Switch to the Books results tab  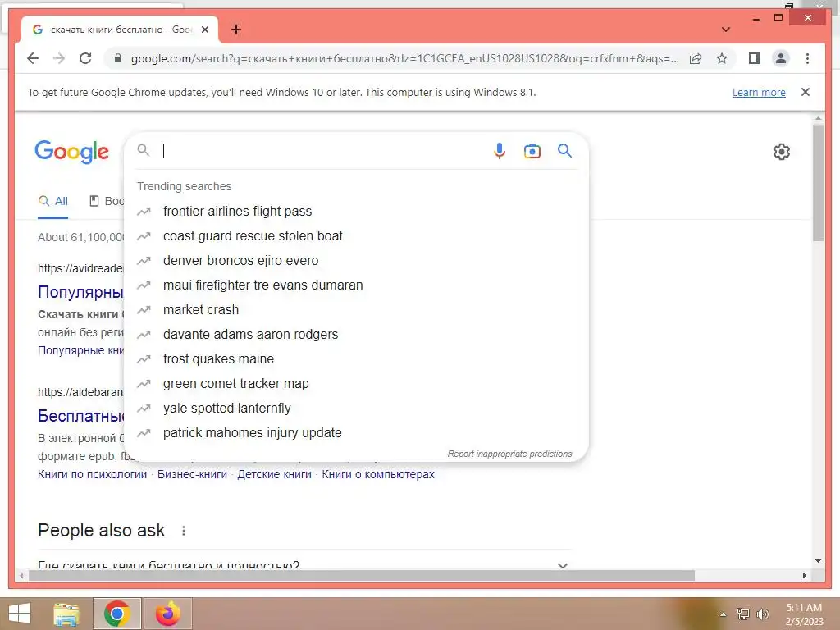point(107,202)
